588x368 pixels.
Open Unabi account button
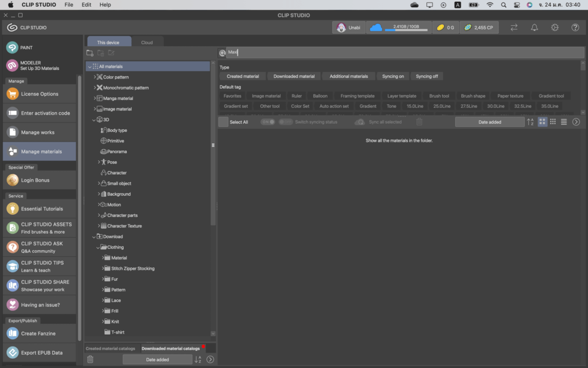[x=349, y=28]
